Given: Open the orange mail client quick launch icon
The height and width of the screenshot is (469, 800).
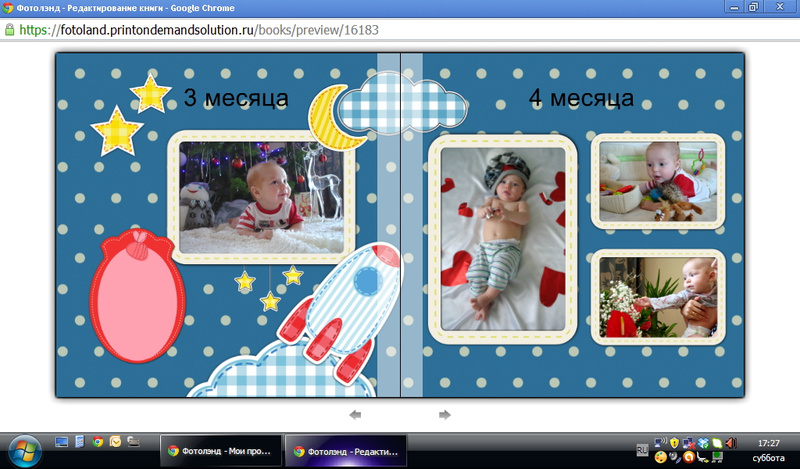Looking at the screenshot, I should [x=115, y=442].
